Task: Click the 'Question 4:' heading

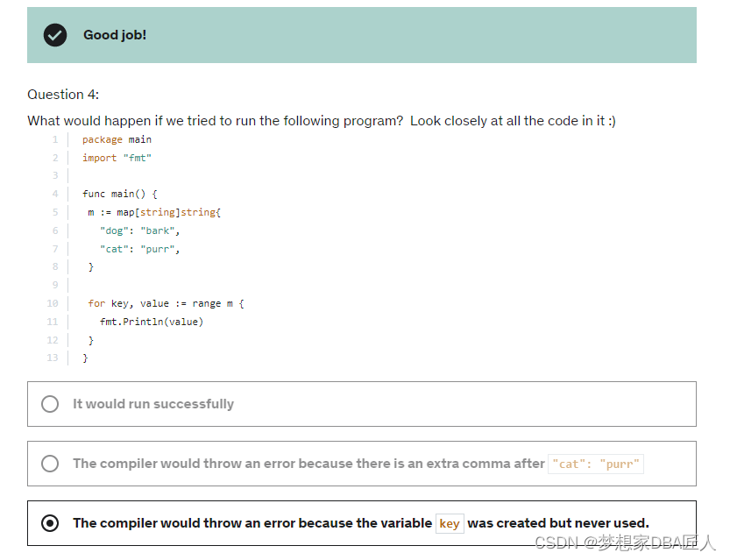Action: (63, 95)
